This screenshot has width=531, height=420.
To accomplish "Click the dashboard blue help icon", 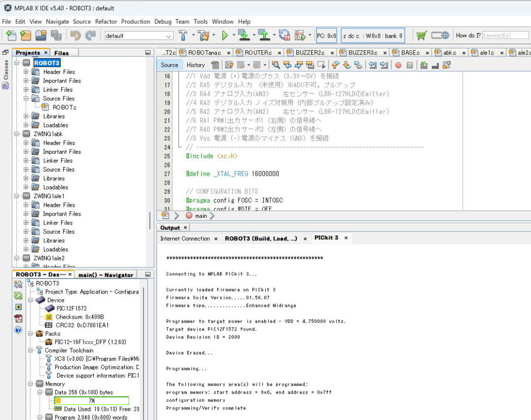I will point(18,329).
